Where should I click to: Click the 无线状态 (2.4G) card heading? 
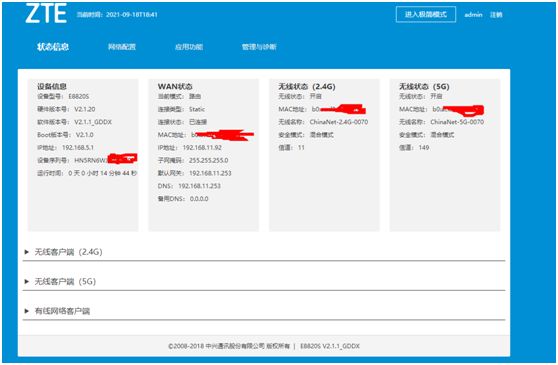pyautogui.click(x=307, y=86)
